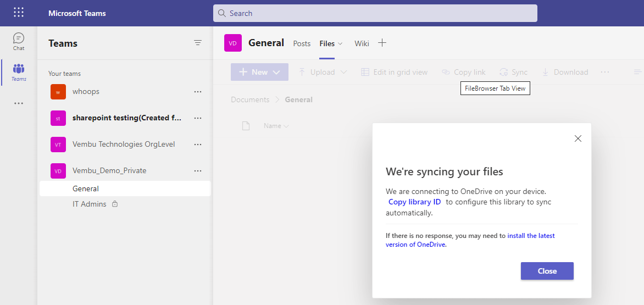Screen dimensions: 644x305
Task: Open install latest version of OneDrive link
Action: 470,240
